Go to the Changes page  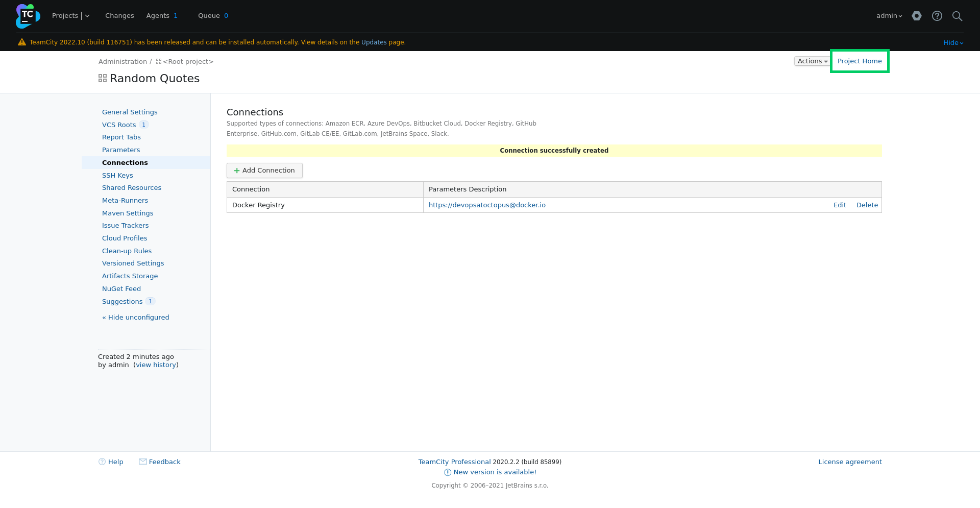(x=119, y=16)
